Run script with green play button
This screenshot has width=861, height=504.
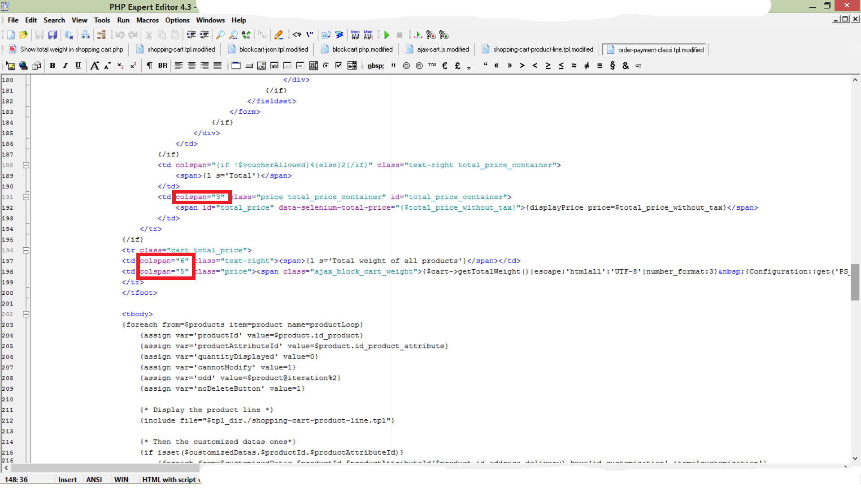[387, 35]
